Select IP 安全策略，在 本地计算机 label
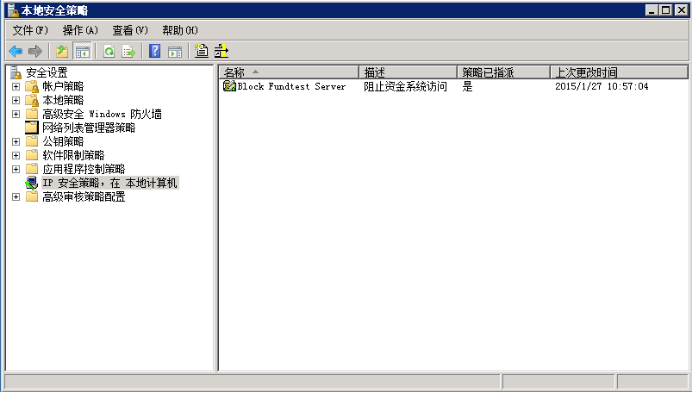693x393 pixels. 110,183
